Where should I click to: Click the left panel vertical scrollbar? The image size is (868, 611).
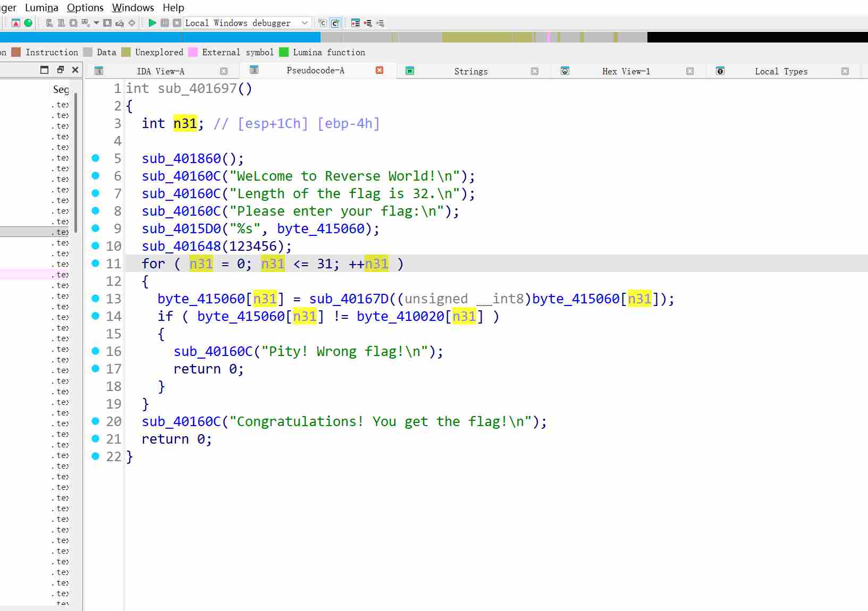pos(76,159)
